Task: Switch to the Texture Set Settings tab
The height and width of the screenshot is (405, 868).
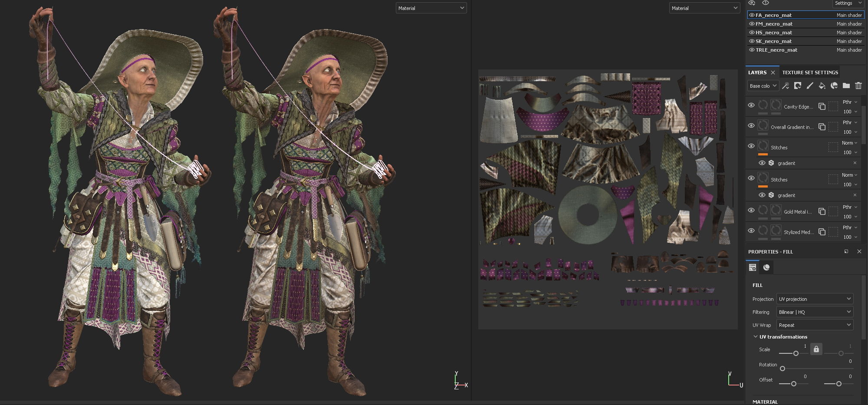Action: [x=810, y=72]
